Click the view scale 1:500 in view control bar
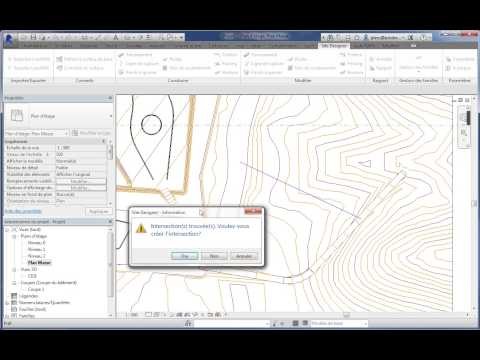 click(x=134, y=314)
